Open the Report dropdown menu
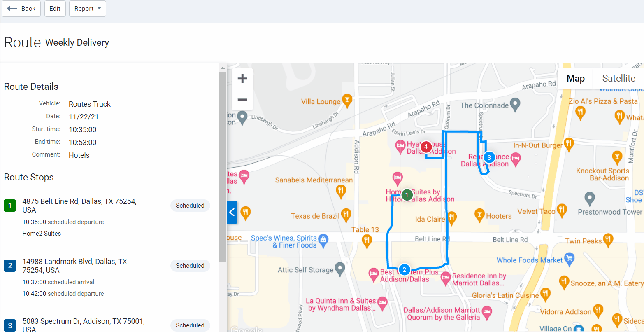The width and height of the screenshot is (644, 332). coord(87,8)
